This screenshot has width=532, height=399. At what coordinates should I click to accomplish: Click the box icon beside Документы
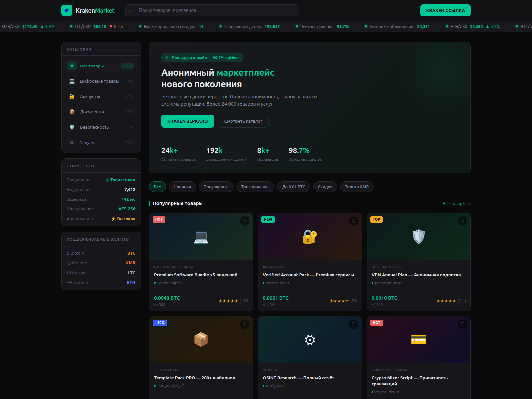coord(72,112)
